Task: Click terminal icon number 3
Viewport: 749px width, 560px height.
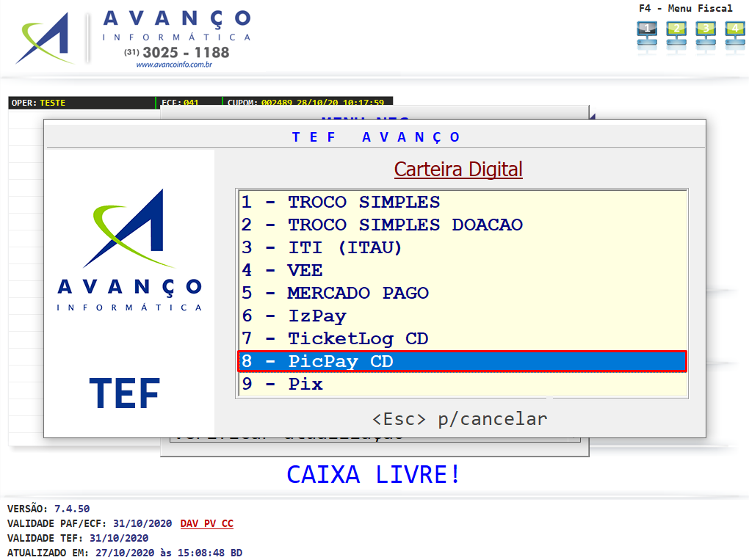Action: coord(706,35)
